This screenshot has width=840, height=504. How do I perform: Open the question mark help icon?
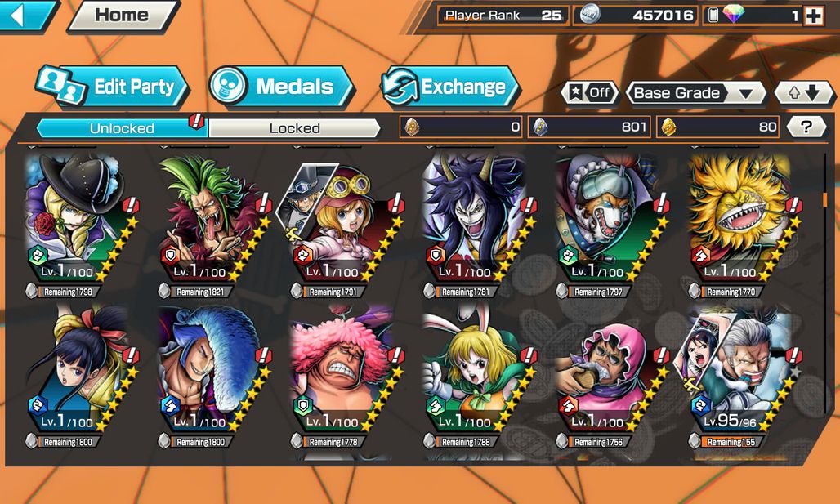click(806, 127)
